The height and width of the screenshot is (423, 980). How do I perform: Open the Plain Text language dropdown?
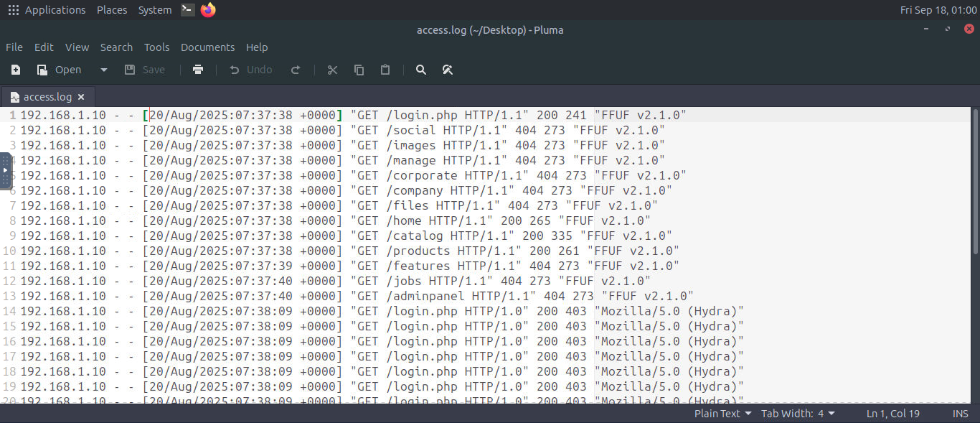[722, 414]
